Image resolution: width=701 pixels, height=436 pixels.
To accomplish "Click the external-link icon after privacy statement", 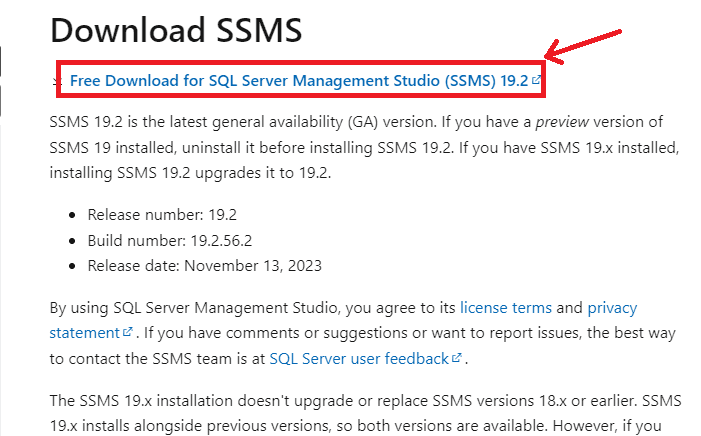I will [x=127, y=331].
